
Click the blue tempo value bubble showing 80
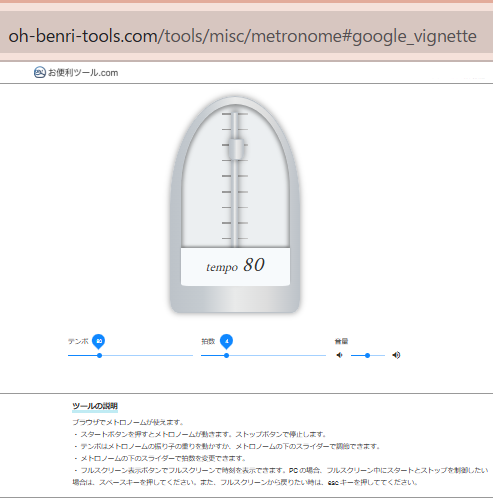(99, 342)
